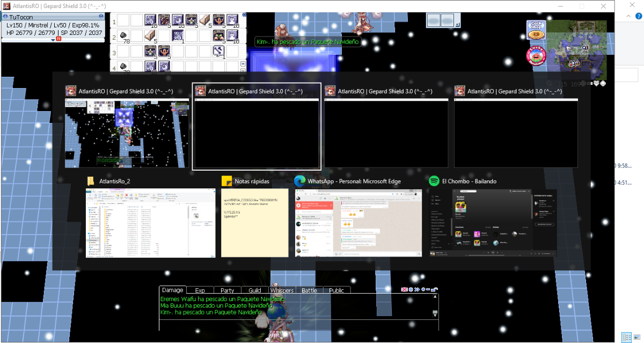Switch to the Party chat tab
The height and width of the screenshot is (343, 644).
click(x=227, y=290)
